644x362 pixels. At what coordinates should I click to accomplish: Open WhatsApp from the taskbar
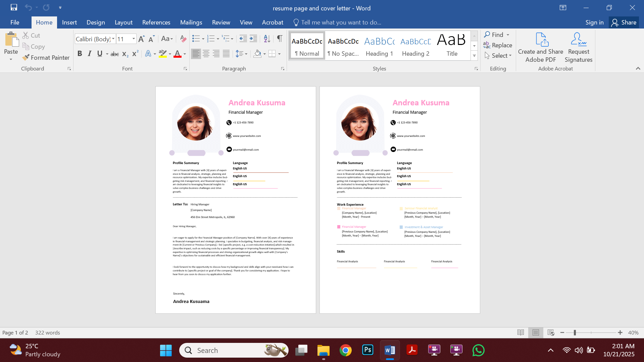[x=478, y=350]
